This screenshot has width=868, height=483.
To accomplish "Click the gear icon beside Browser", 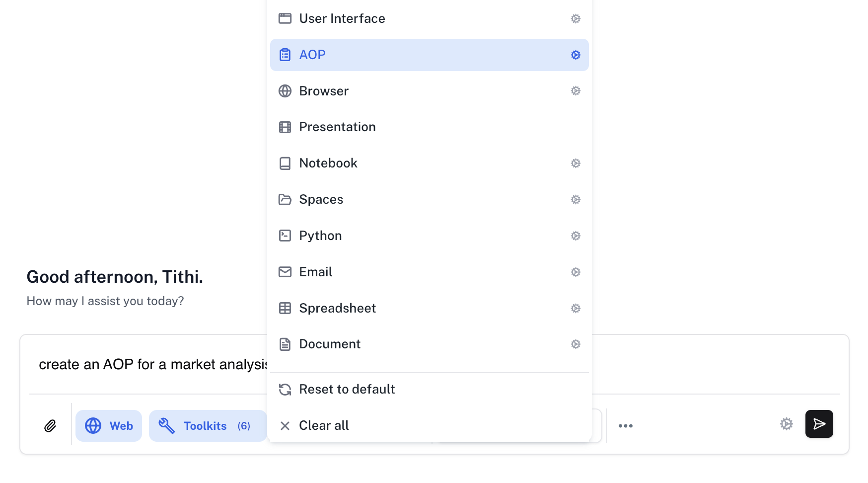I will tap(576, 91).
